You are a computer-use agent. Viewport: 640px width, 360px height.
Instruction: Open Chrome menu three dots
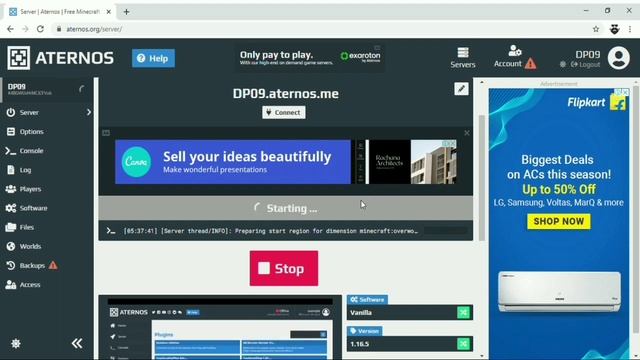pos(630,29)
